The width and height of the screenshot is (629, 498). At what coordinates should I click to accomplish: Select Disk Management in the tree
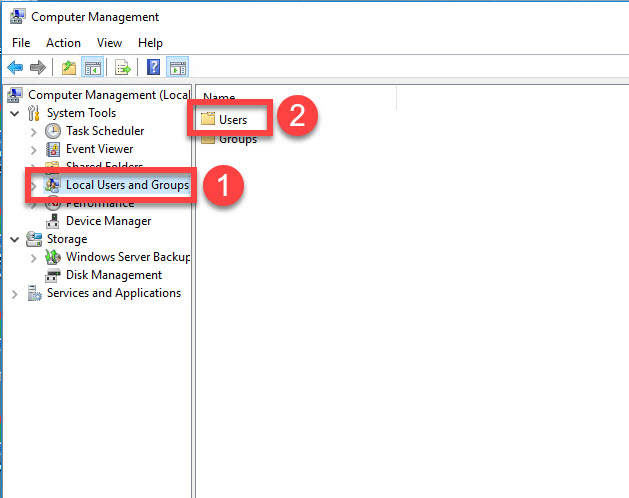(113, 275)
